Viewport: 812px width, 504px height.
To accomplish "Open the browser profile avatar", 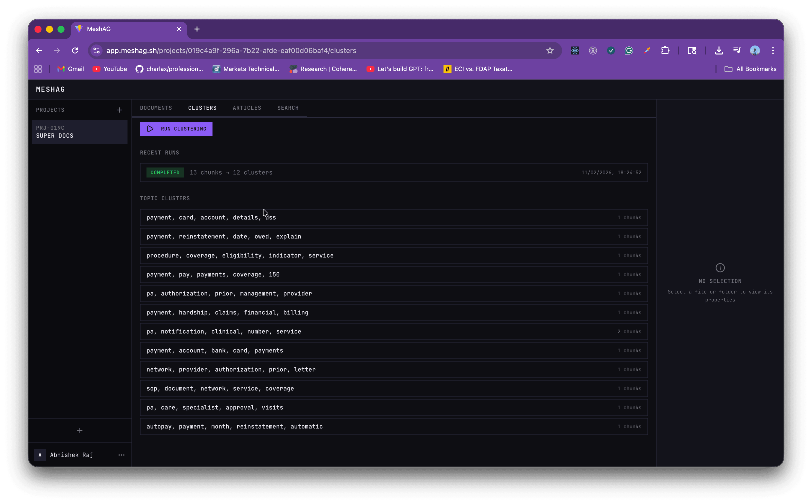I will 755,50.
